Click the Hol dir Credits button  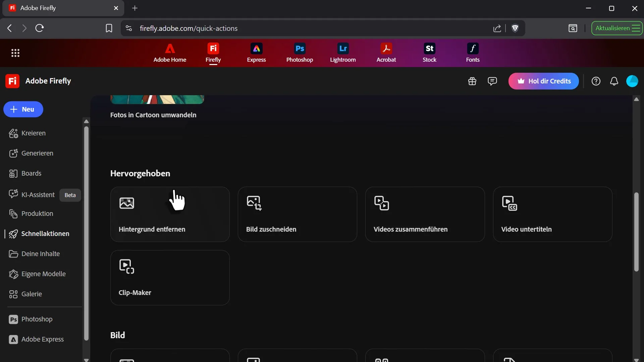(543, 81)
